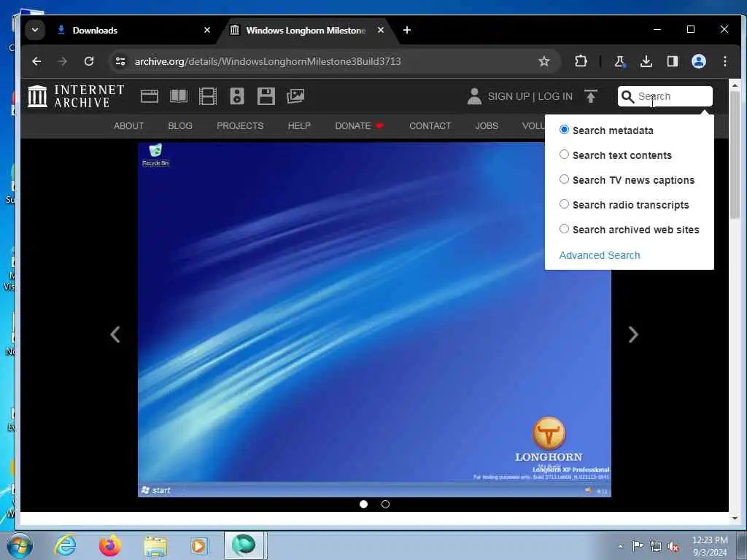Open the ABOUT menu item
Viewport: 747px width, 560px height.
(128, 125)
